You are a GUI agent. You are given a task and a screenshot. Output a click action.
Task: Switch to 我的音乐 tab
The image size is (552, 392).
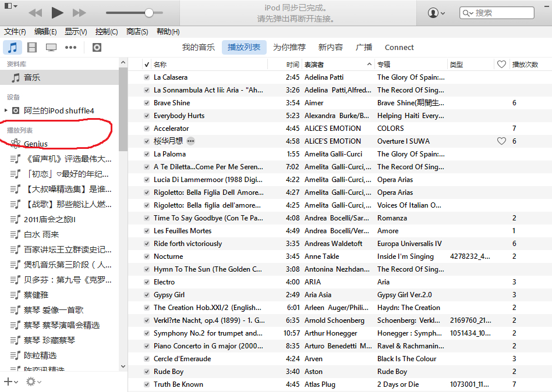point(198,47)
